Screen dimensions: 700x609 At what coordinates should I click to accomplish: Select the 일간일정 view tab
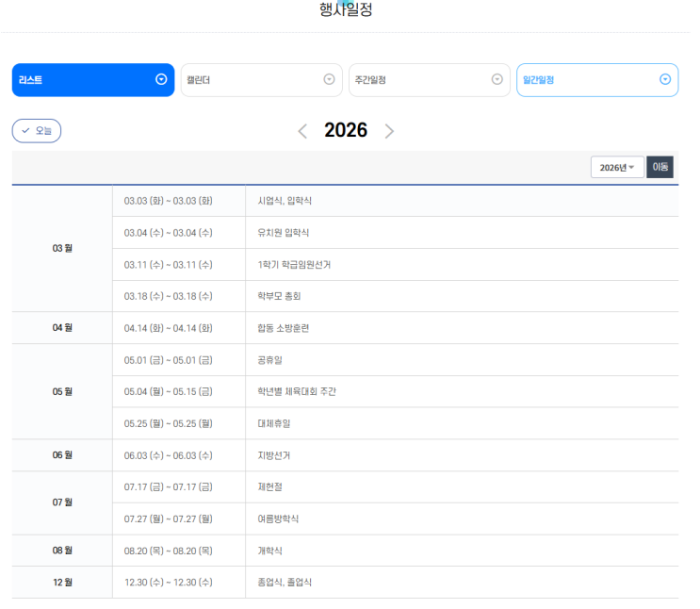(x=584, y=80)
